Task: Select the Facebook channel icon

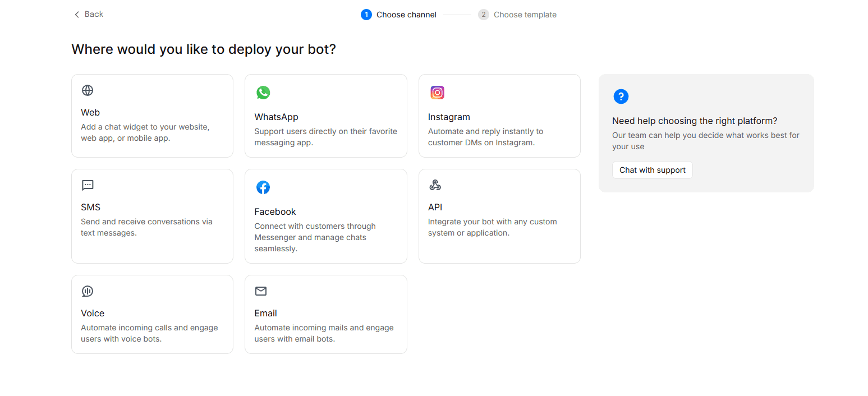Action: tap(263, 187)
